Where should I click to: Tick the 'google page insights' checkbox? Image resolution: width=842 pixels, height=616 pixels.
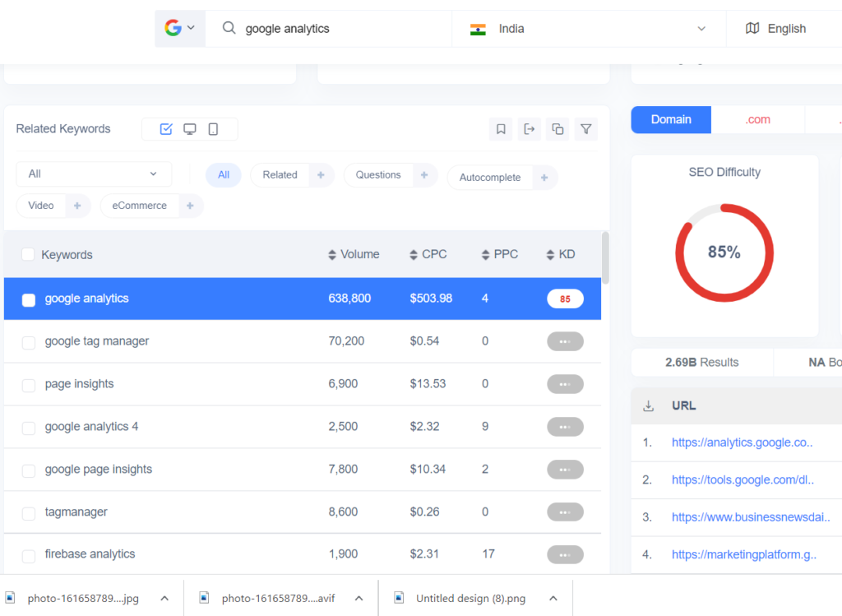[x=29, y=470]
